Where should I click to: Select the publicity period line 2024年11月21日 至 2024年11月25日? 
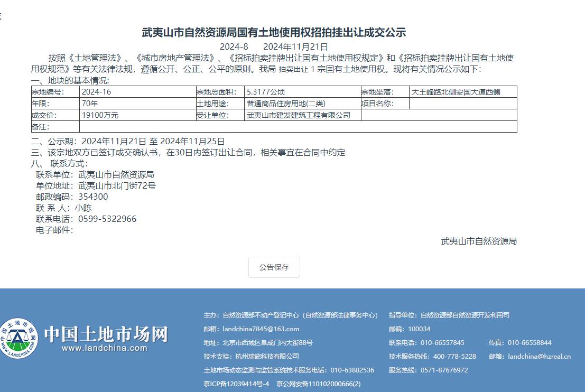click(153, 142)
